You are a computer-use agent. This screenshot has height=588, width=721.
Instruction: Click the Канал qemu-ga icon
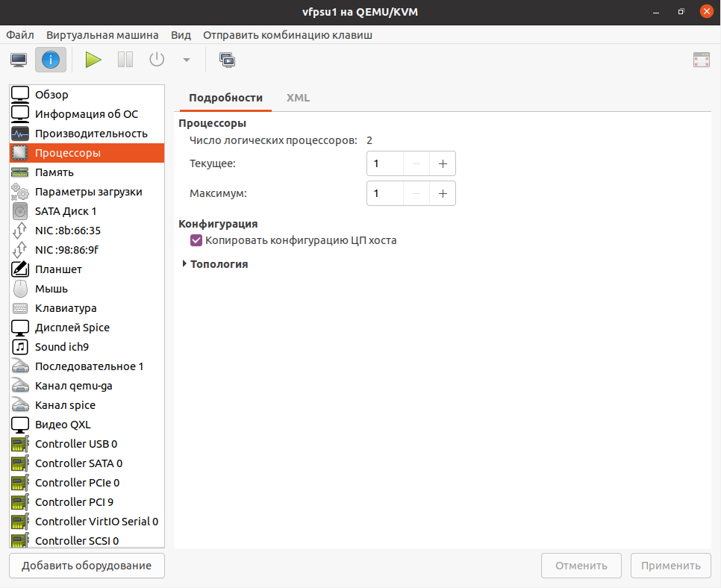click(x=20, y=386)
